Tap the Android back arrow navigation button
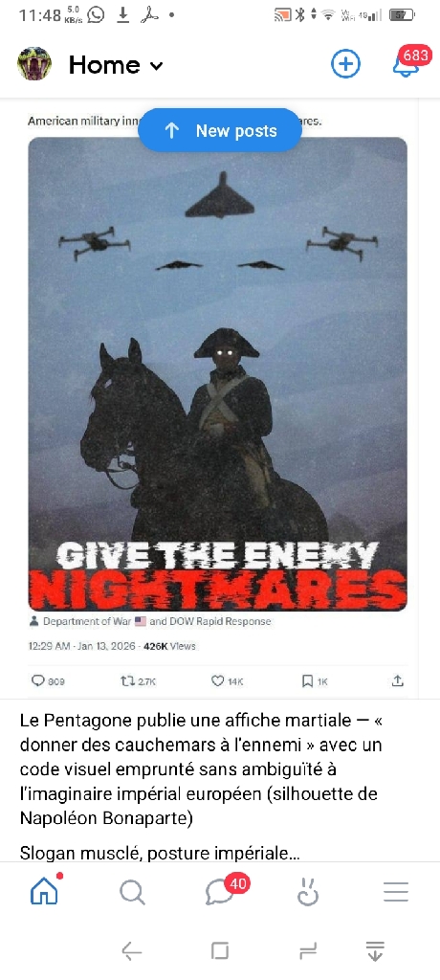Image resolution: width=440 pixels, height=980 pixels. (131, 951)
